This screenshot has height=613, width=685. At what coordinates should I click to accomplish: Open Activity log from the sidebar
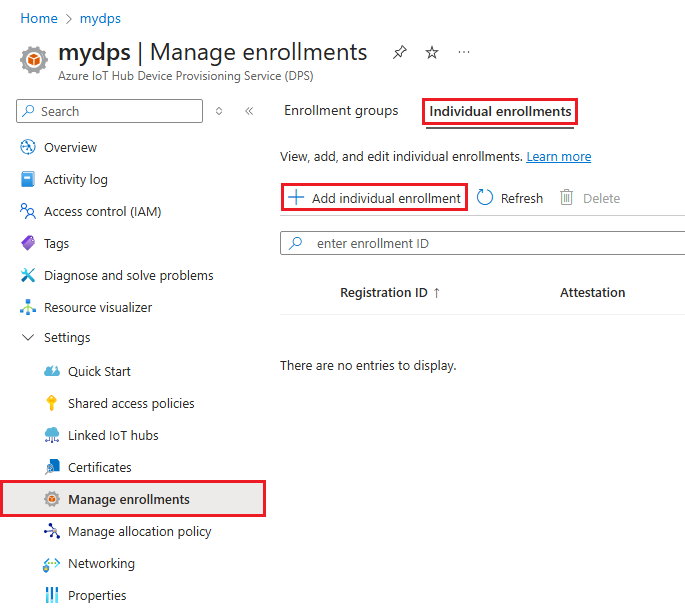point(75,180)
